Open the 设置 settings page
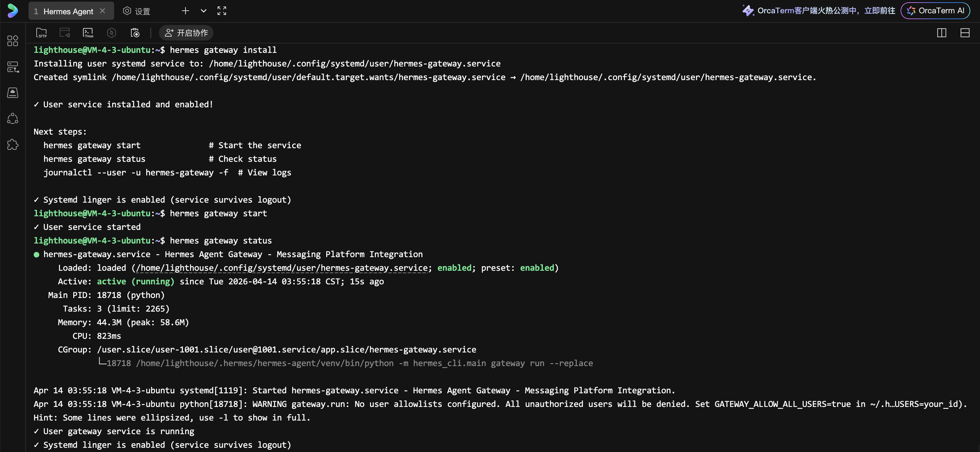Screen dimensions: 980x452 (x=137, y=11)
